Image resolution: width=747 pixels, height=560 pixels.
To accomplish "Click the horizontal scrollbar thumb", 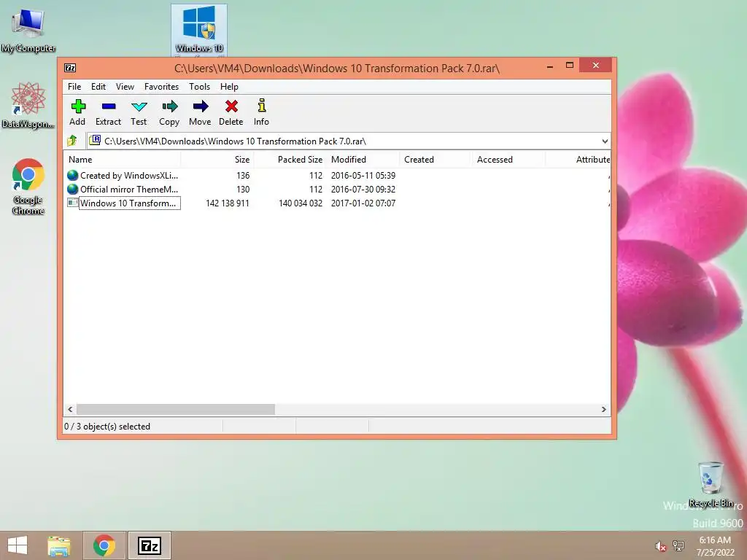I will 176,409.
